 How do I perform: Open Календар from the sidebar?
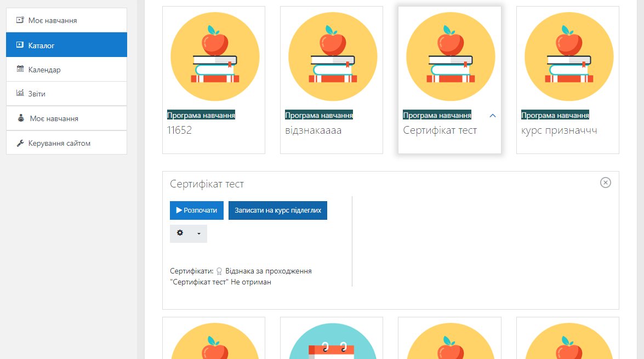tap(66, 70)
